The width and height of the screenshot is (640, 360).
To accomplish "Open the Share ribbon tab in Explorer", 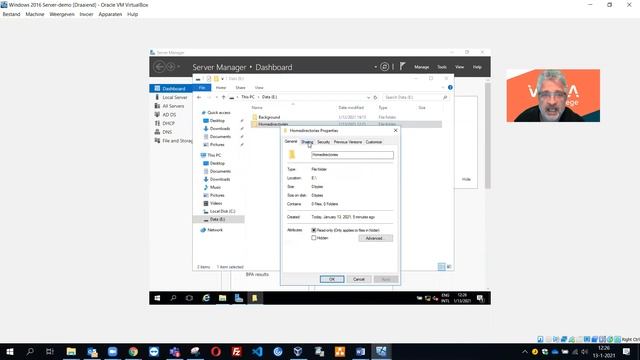I will 240,88.
